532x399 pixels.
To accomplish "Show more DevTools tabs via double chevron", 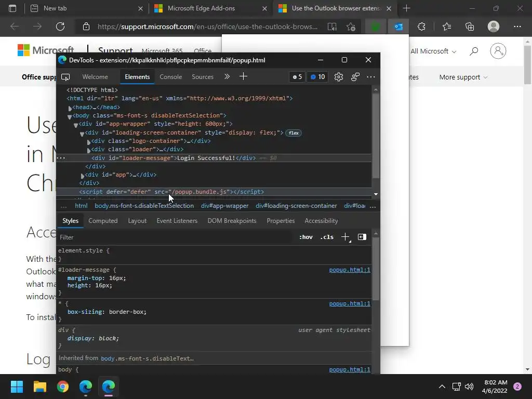I will click(227, 77).
